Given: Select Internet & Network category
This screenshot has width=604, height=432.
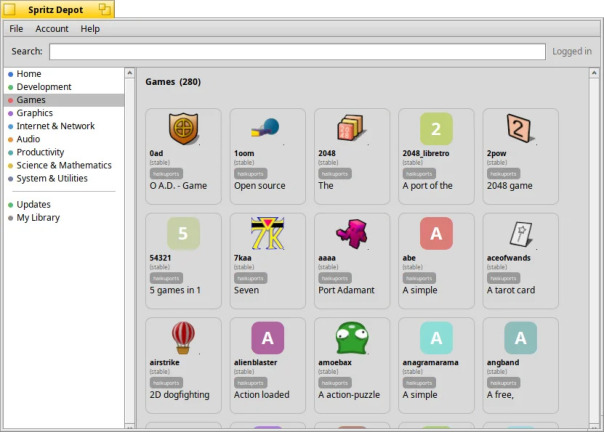Looking at the screenshot, I should pos(64,126).
